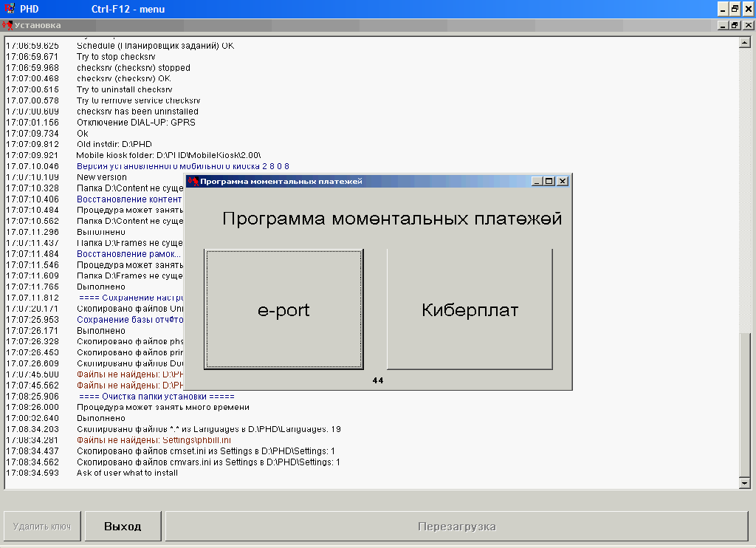
Task: Minimize the Программа моментальных платежей dialog
Action: point(537,182)
